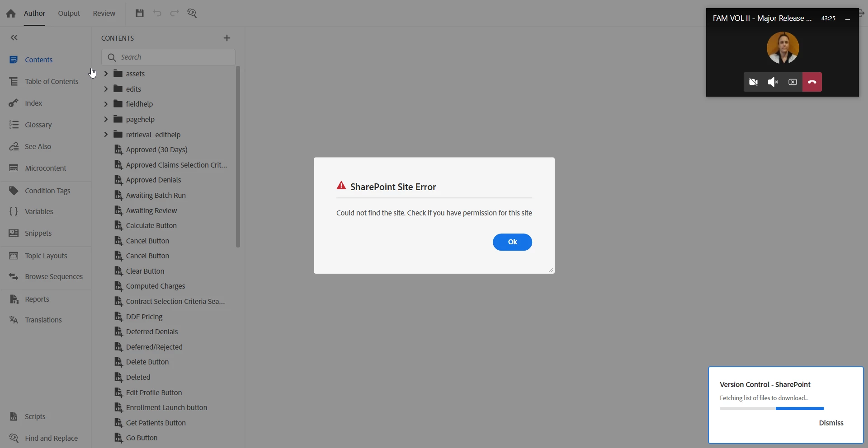Add new content with plus icon
The width and height of the screenshot is (868, 448).
pyautogui.click(x=227, y=38)
